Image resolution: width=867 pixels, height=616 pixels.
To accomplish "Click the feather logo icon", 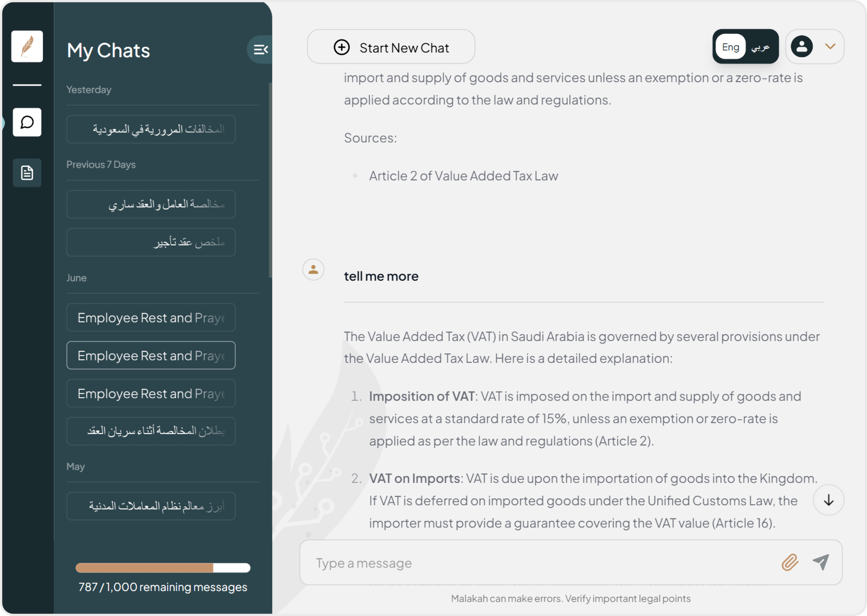I will coord(27,46).
